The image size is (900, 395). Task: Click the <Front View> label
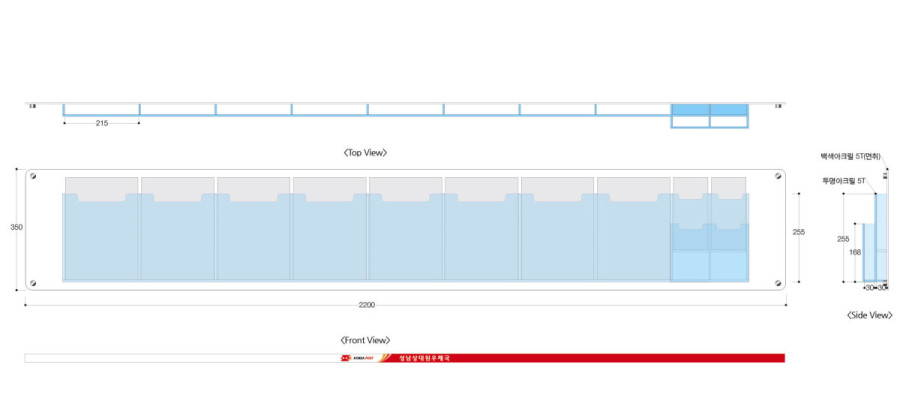366,340
